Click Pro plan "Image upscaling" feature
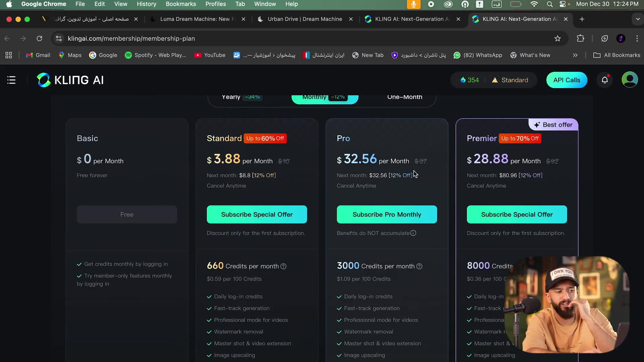644x362 pixels. [364, 355]
